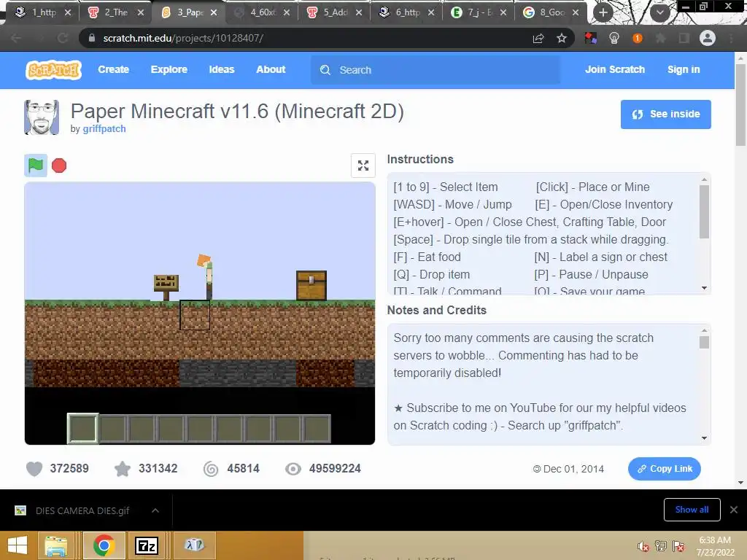Open the Explore page
The width and height of the screenshot is (747, 560).
[x=169, y=69]
